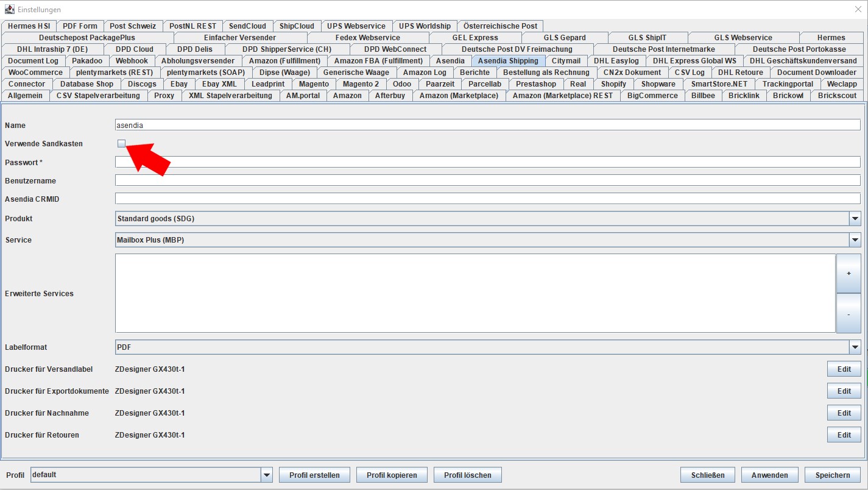Click the Anwenden button
Viewport: 868px width, 490px height.
(770, 475)
